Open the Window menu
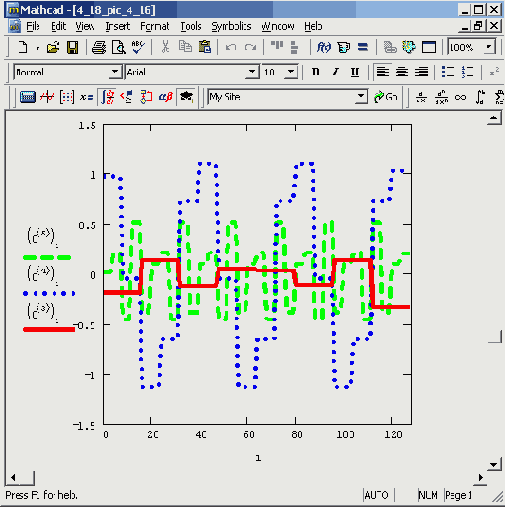Viewport: 505px width, 507px height. (x=278, y=26)
